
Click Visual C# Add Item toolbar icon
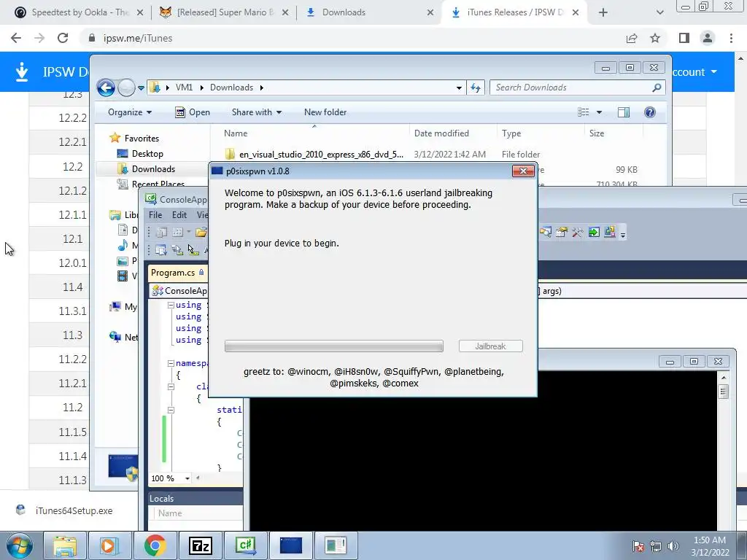click(177, 233)
